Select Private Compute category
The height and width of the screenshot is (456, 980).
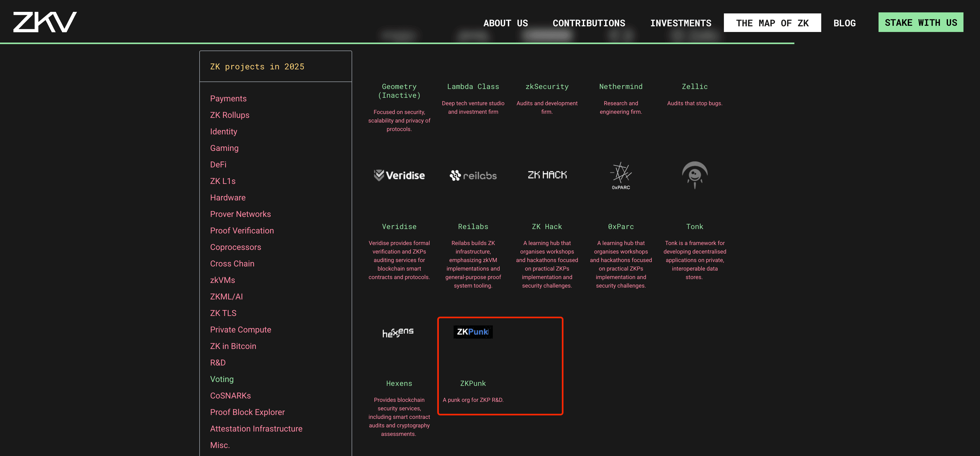pyautogui.click(x=240, y=330)
